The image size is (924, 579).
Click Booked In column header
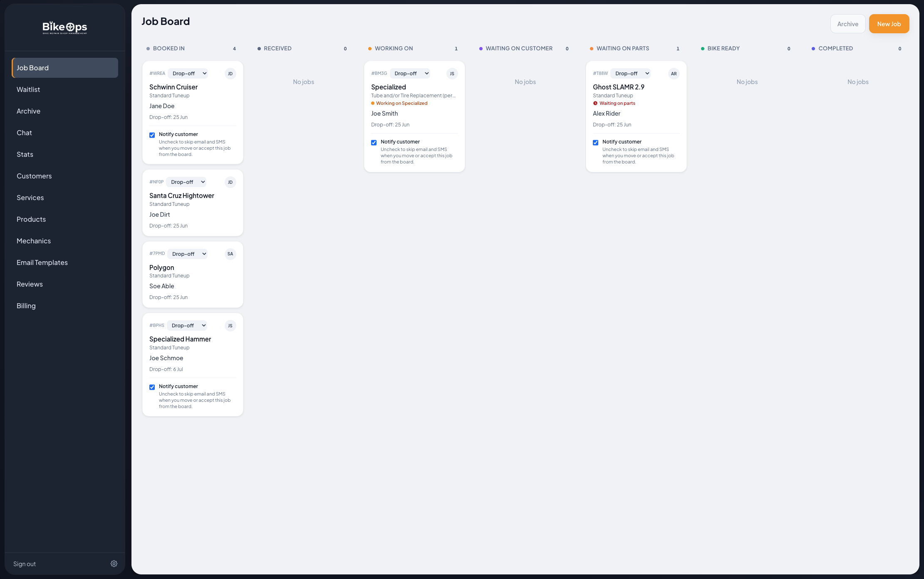click(169, 48)
